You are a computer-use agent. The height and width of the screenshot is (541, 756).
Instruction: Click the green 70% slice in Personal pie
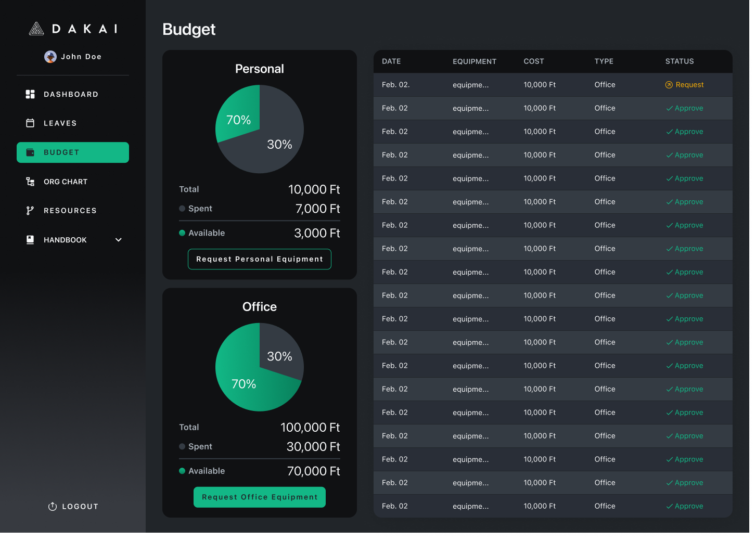[x=238, y=114]
